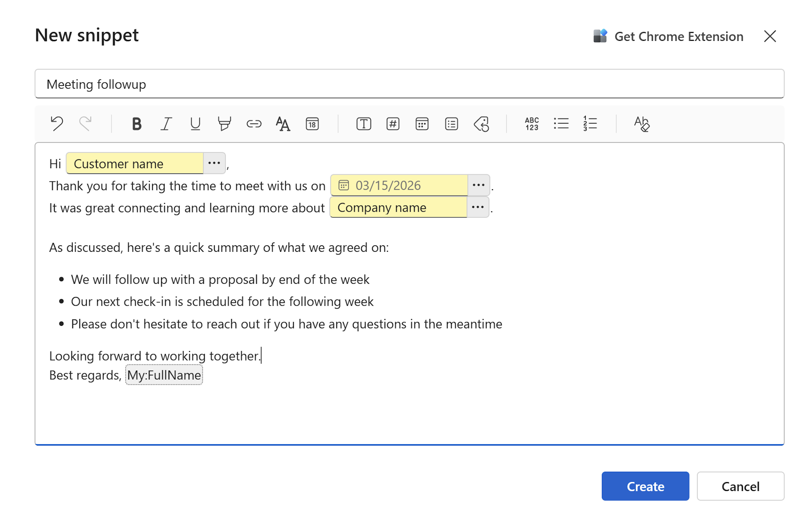Click the redo arrow icon

[85, 124]
